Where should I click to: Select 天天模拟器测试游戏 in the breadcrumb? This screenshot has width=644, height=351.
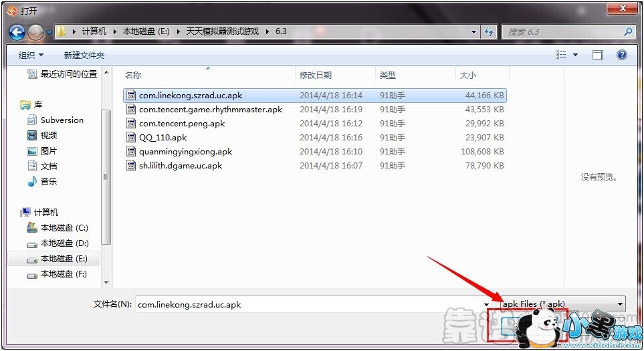[222, 31]
